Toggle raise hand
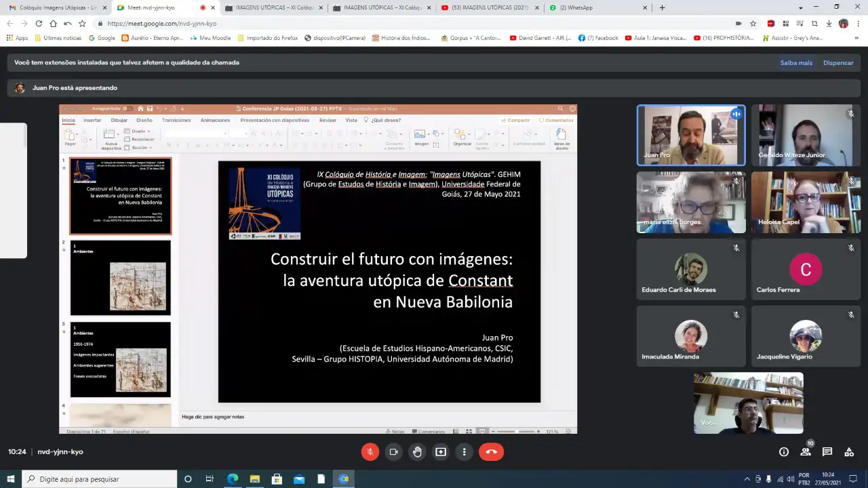The image size is (868, 488). [x=417, y=452]
